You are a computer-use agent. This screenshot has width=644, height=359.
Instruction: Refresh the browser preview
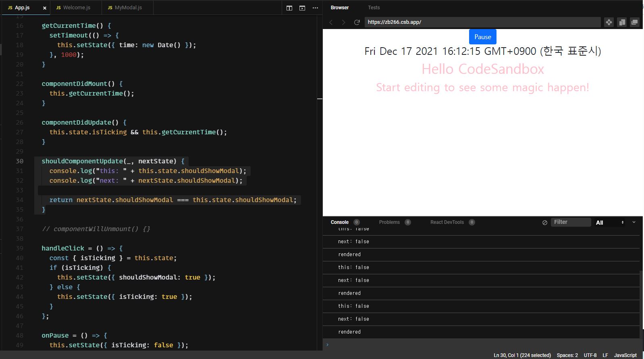pos(357,22)
